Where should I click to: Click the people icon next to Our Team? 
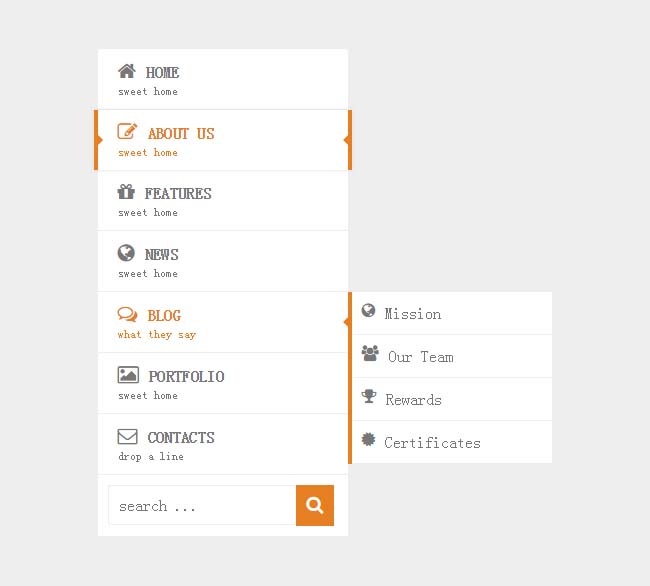pyautogui.click(x=370, y=354)
